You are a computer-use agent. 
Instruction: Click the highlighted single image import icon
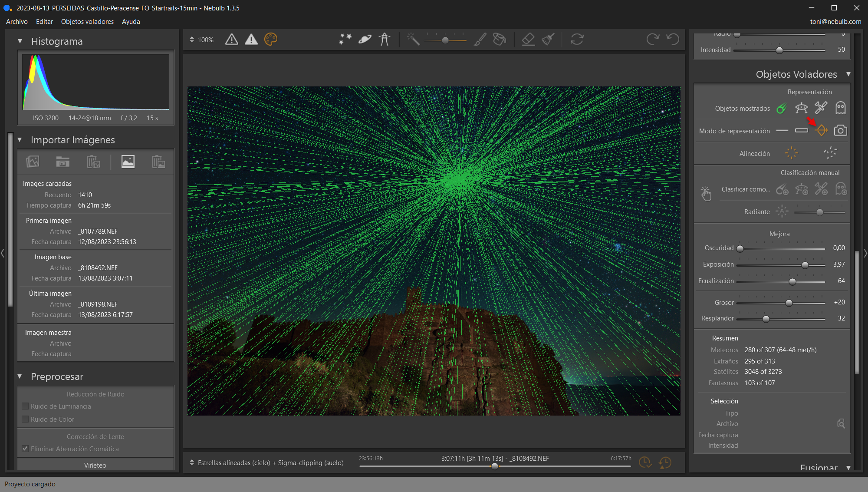coord(128,162)
